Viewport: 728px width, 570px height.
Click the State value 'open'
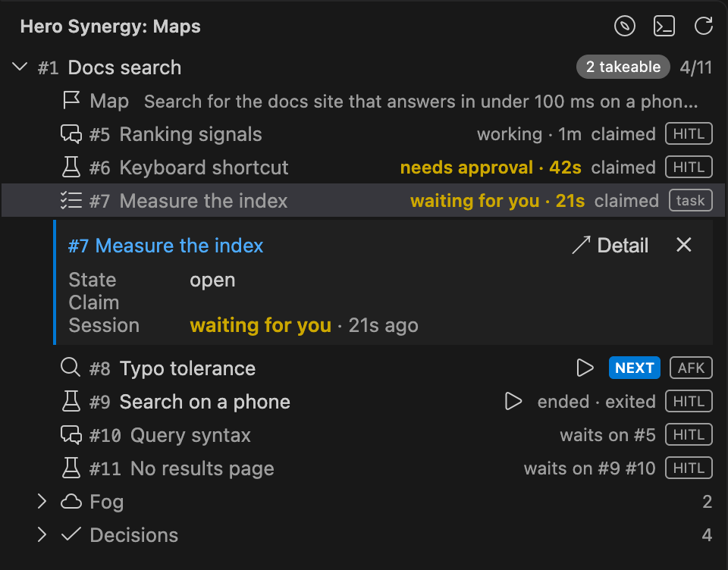point(212,280)
